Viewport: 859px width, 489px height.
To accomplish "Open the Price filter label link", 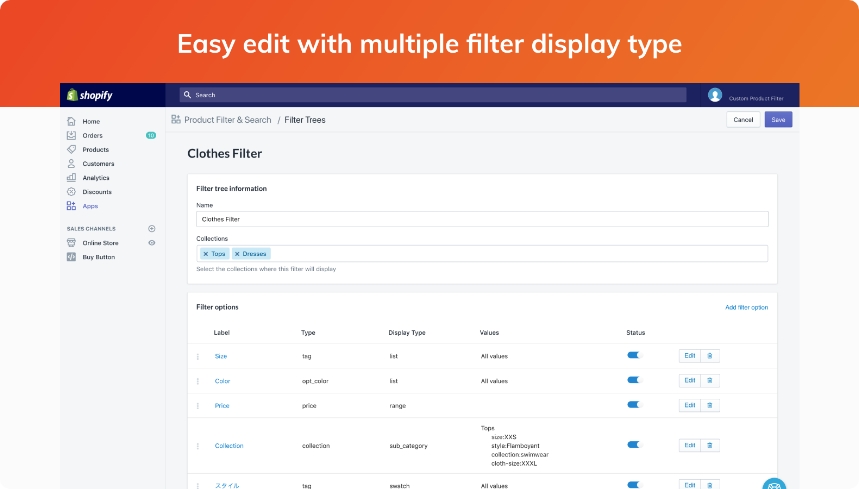I will [x=222, y=406].
